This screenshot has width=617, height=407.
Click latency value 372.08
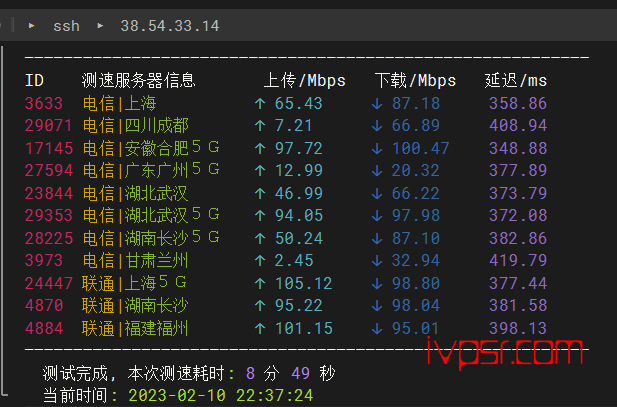point(518,215)
